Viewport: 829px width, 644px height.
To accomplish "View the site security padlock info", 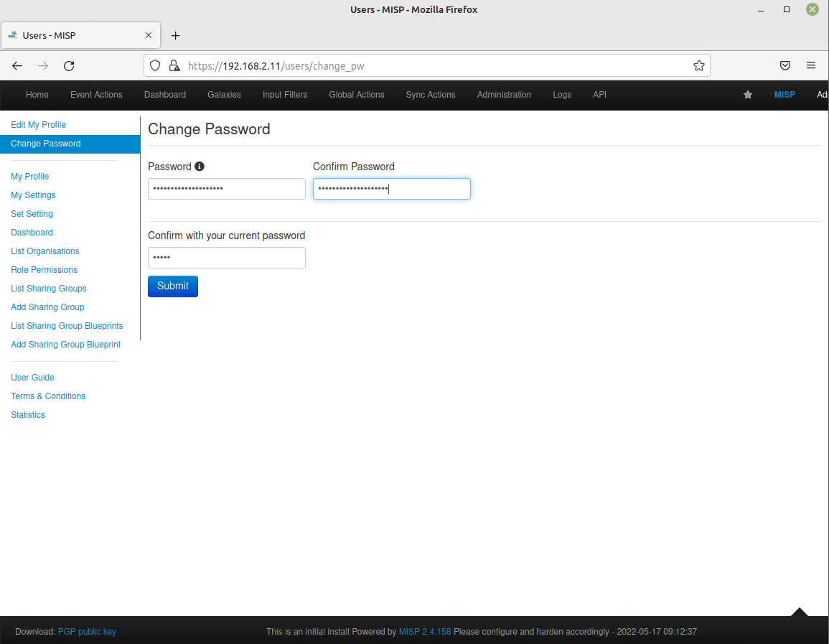I will pos(174,65).
